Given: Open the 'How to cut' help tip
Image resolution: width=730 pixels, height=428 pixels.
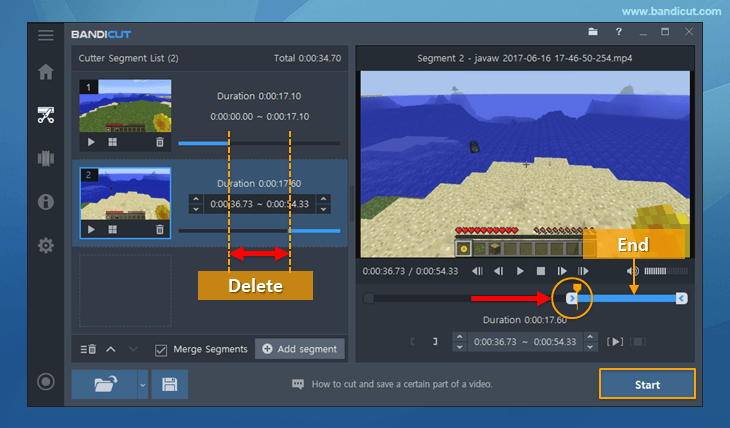Looking at the screenshot, I should tap(392, 384).
